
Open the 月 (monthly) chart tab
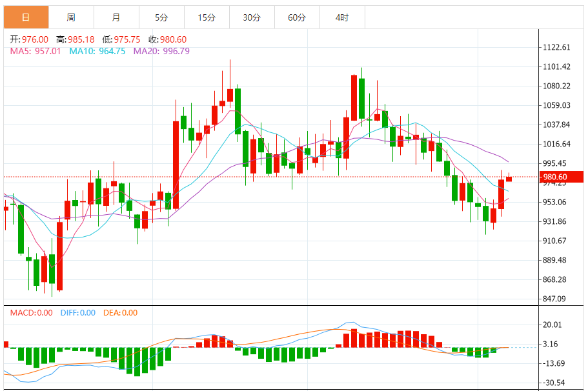tap(116, 17)
